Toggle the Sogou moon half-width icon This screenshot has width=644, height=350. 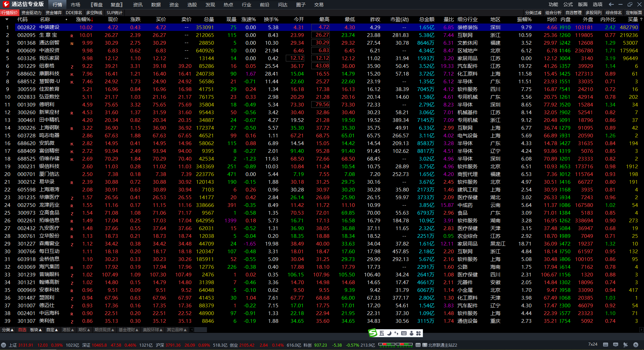(x=389, y=333)
